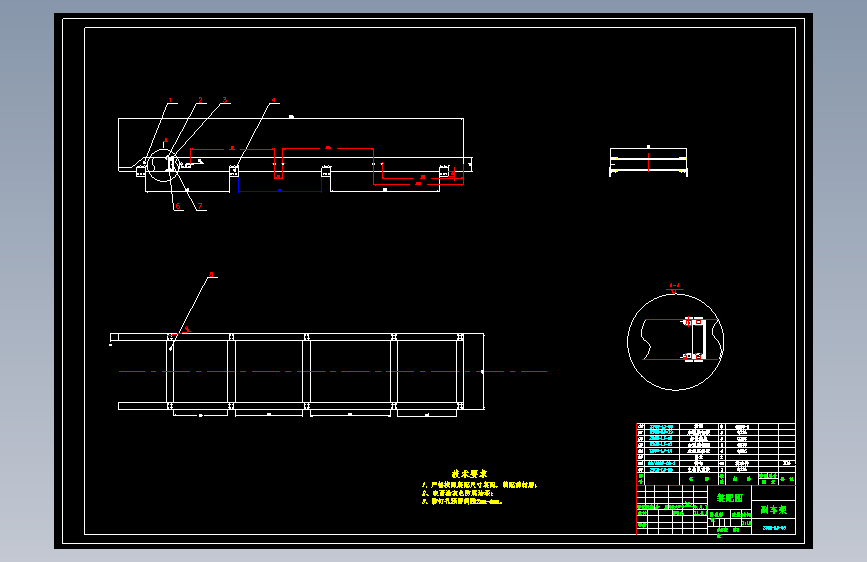The height and width of the screenshot is (562, 867).
Task: Click part callout number 1
Action: click(x=170, y=101)
